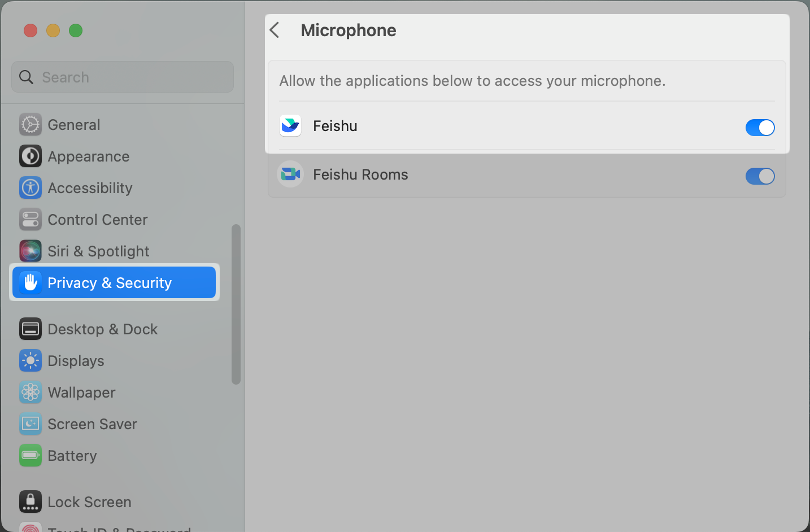The image size is (810, 532).
Task: Click the Search field
Action: (122, 77)
